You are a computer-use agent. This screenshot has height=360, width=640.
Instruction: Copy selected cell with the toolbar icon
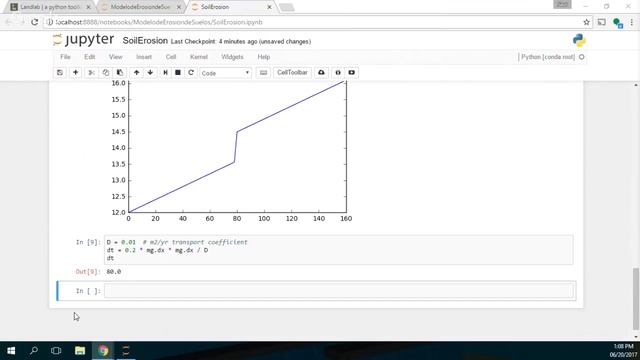pos(106,73)
